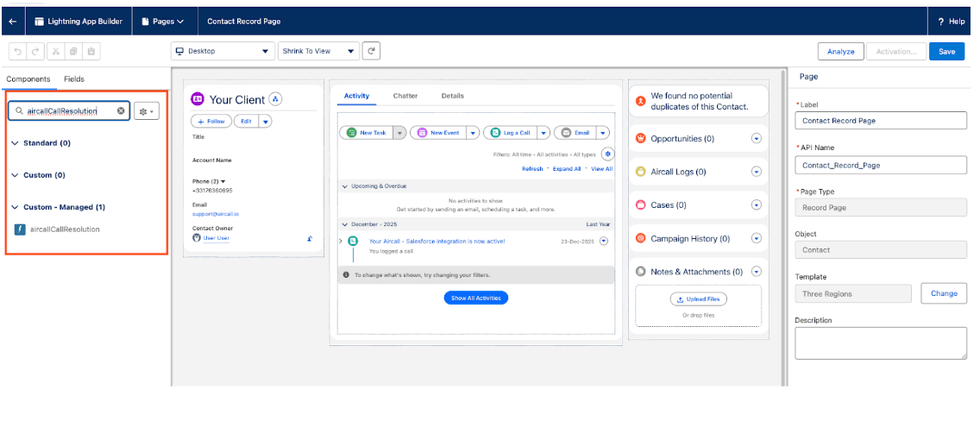The height and width of the screenshot is (421, 980).
Task: Click the Description text area
Action: coord(880,342)
